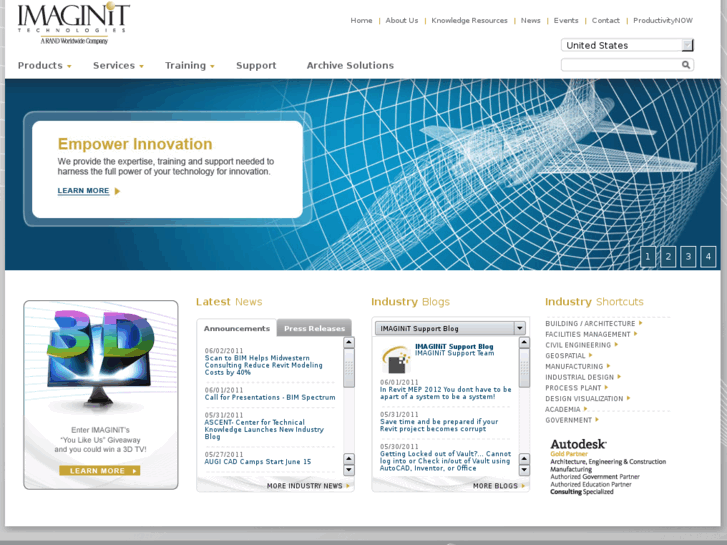Switch to the Announcements tab
This screenshot has width=727, height=545.
(236, 328)
